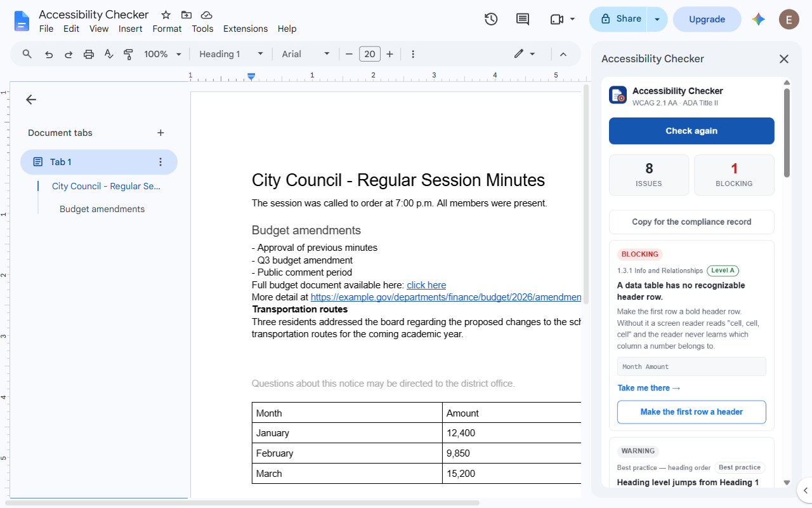
Task: Open the Google Docs home icon
Action: pyautogui.click(x=22, y=21)
